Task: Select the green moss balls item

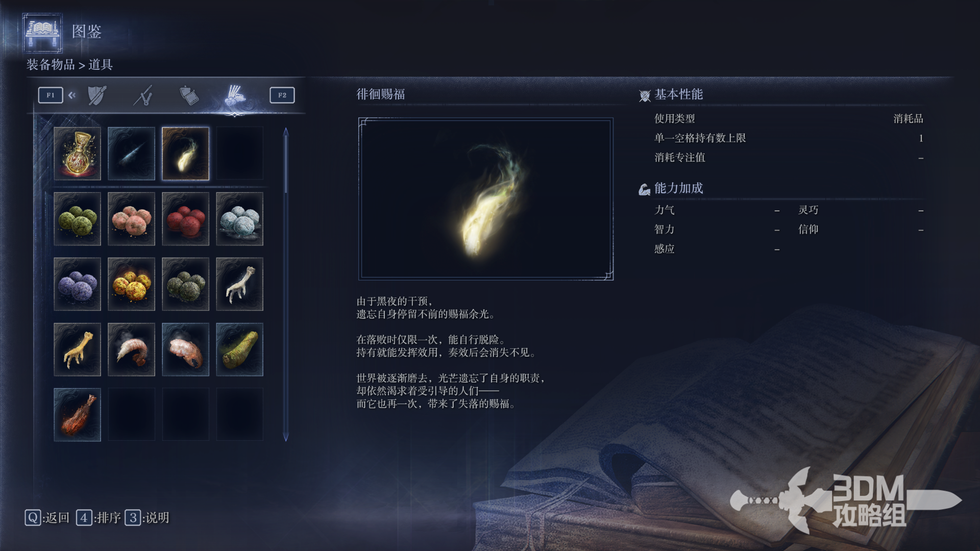Action: tap(77, 219)
